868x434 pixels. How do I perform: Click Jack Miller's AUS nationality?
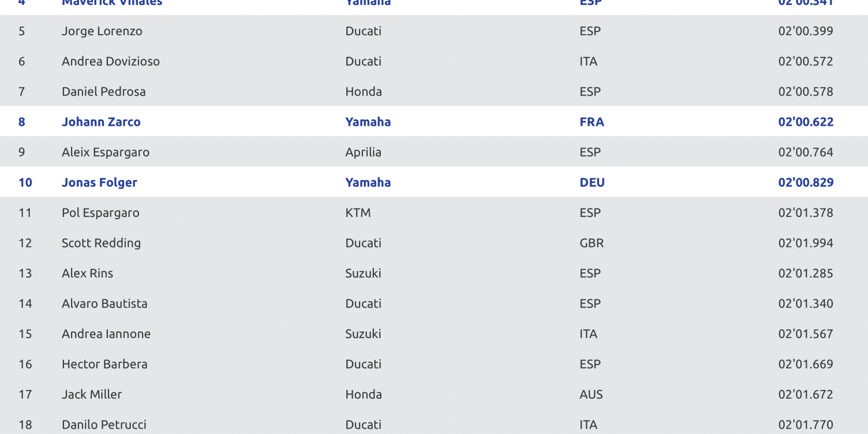(x=591, y=395)
